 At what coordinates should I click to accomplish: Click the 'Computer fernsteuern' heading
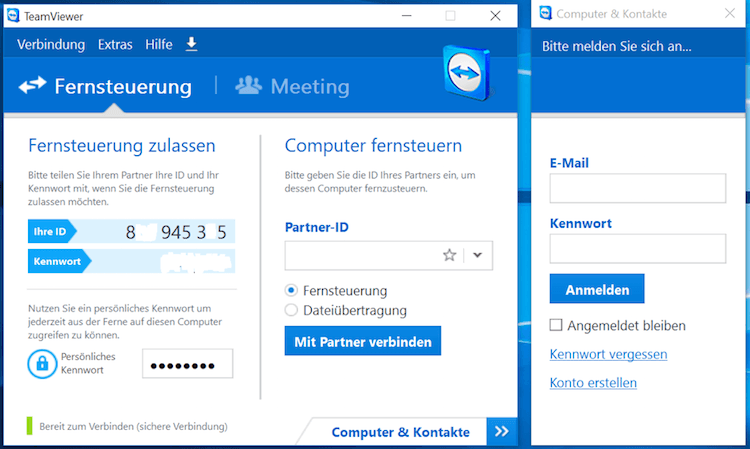[373, 145]
